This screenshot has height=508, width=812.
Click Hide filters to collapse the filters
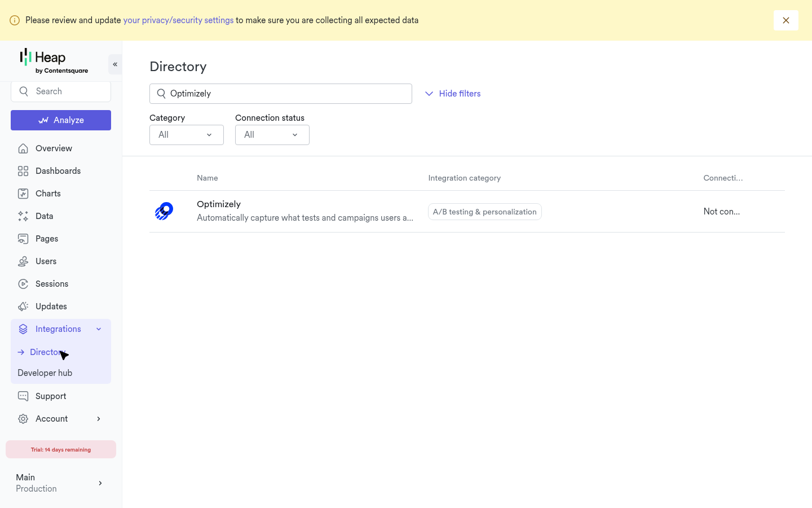pos(453,94)
